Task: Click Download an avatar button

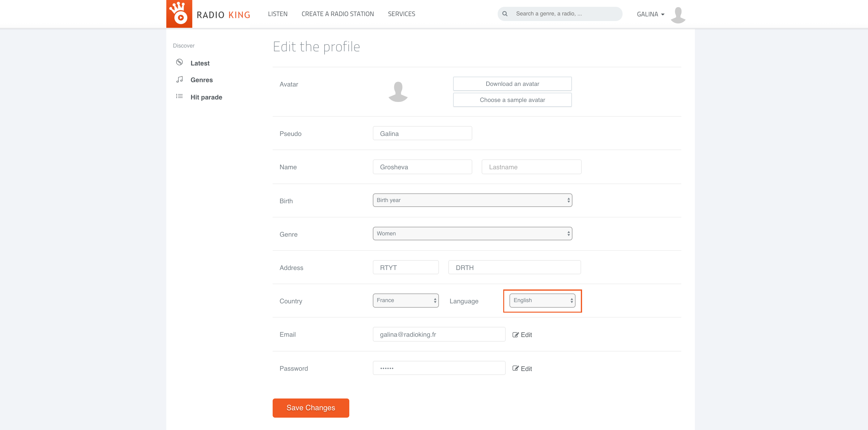Action: (512, 84)
